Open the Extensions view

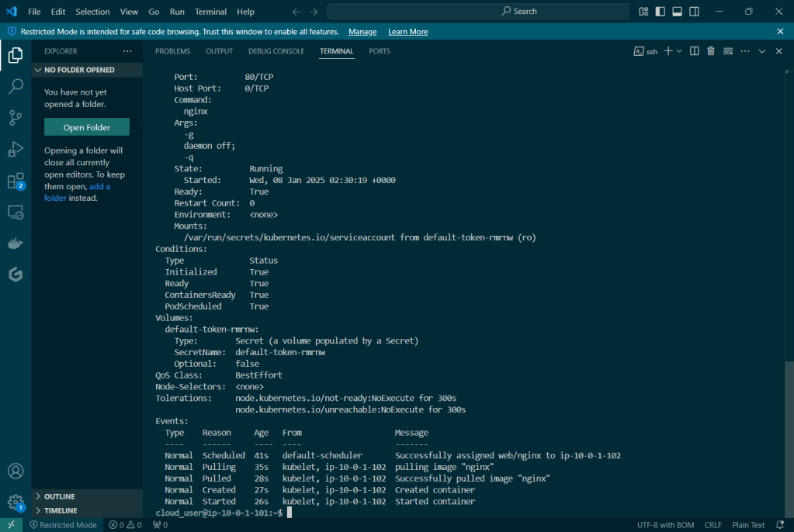[16, 181]
